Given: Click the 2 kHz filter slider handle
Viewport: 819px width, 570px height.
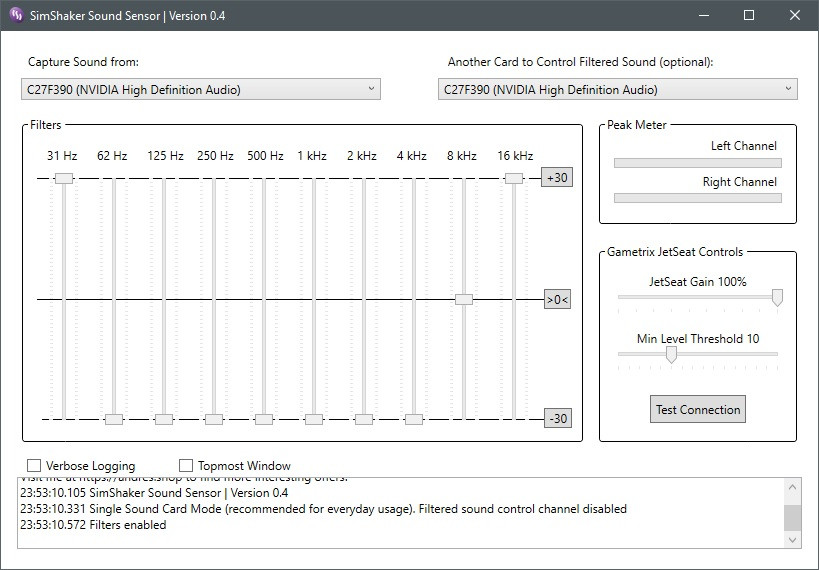Looking at the screenshot, I should click(363, 419).
